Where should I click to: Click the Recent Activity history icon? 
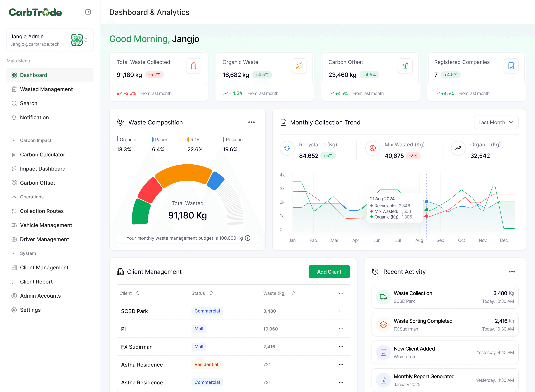[x=375, y=272]
